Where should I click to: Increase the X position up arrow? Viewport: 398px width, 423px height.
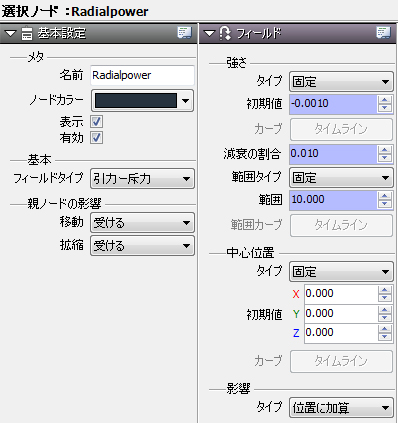pos(385,290)
